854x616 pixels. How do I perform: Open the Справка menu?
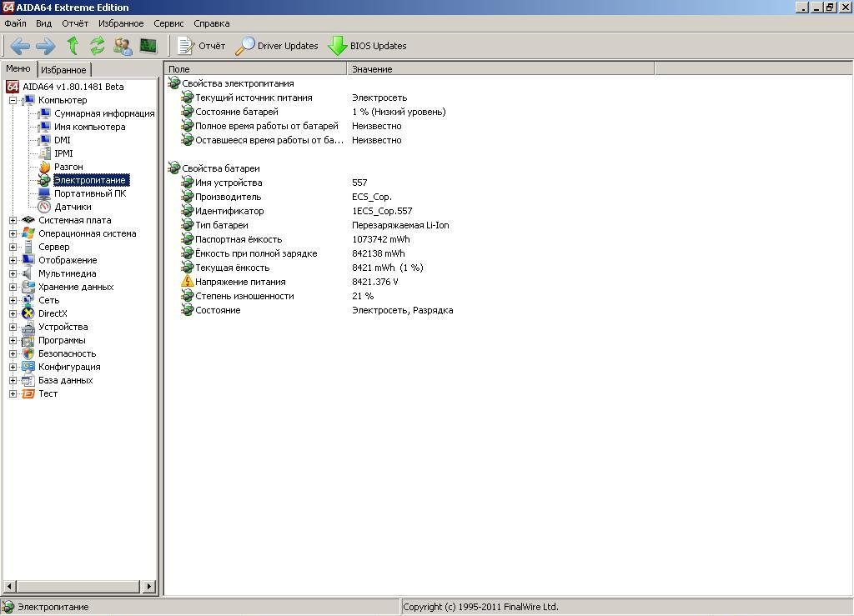pos(211,23)
